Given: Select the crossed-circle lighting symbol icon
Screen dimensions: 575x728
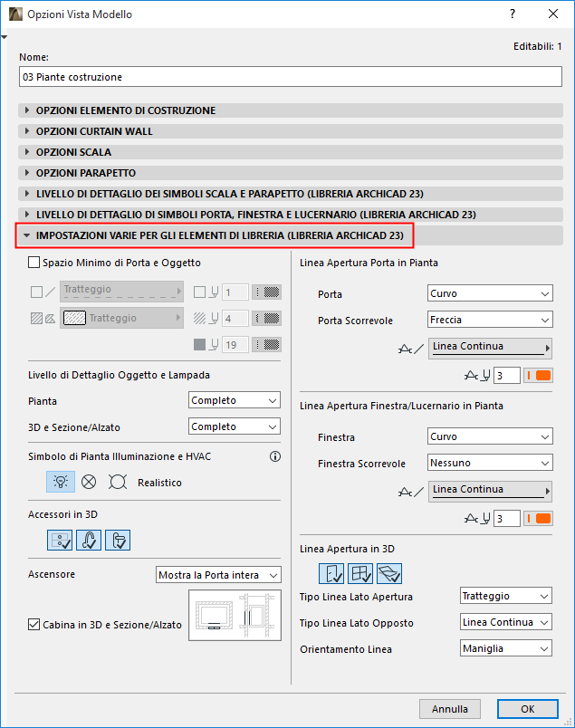Looking at the screenshot, I should (89, 482).
